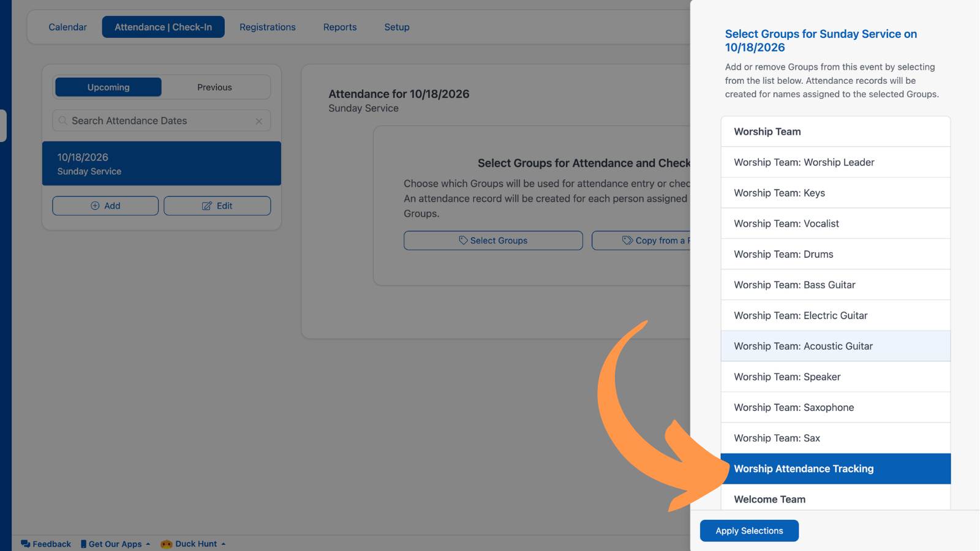Expand the Duck Hunt menu
980x551 pixels.
point(194,544)
